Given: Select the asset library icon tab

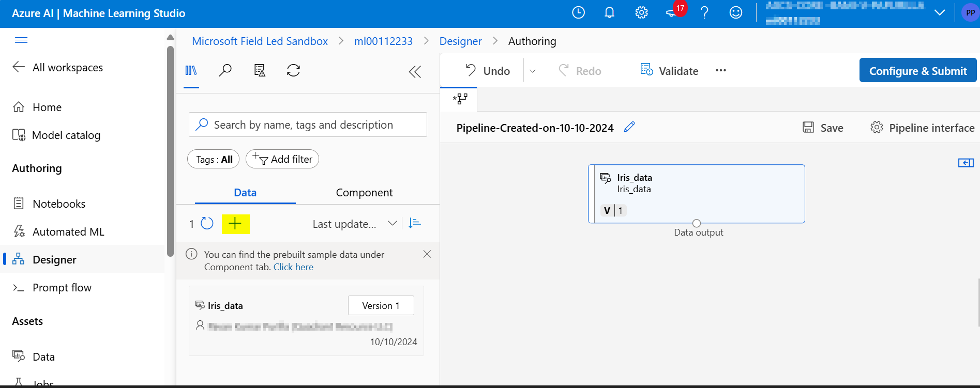Looking at the screenshot, I should click(191, 70).
